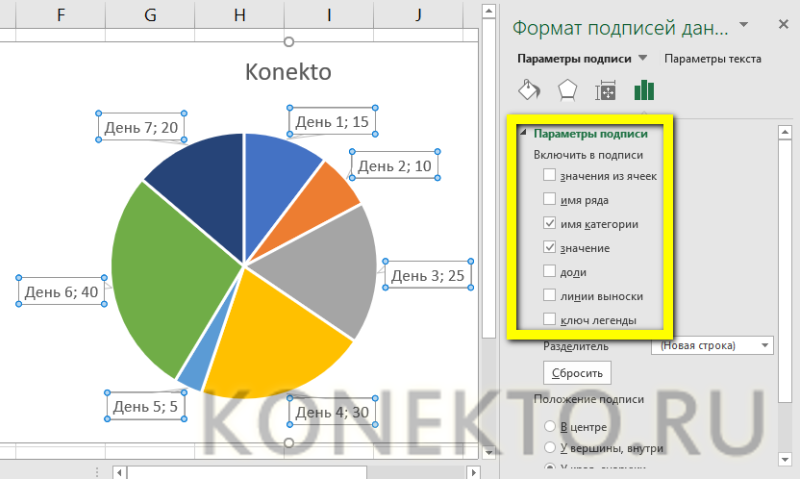Select У вершины, внутри radio button
Image resolution: width=800 pixels, height=479 pixels.
point(549,447)
